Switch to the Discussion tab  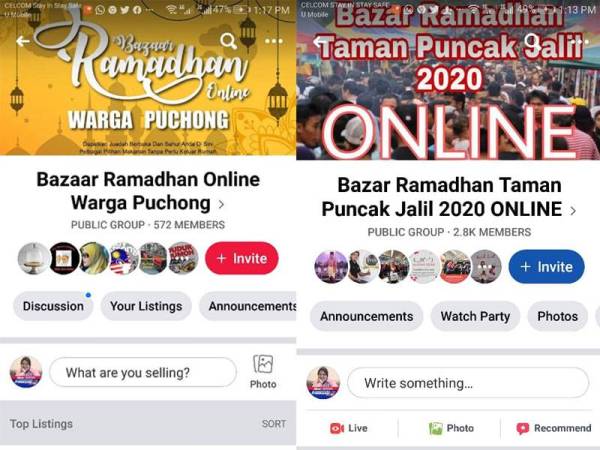[x=53, y=306]
